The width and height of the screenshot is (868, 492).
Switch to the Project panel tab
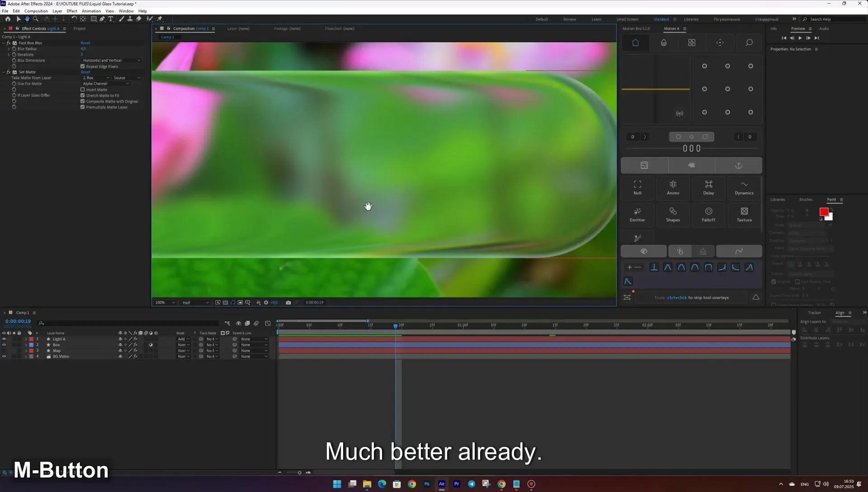click(80, 28)
